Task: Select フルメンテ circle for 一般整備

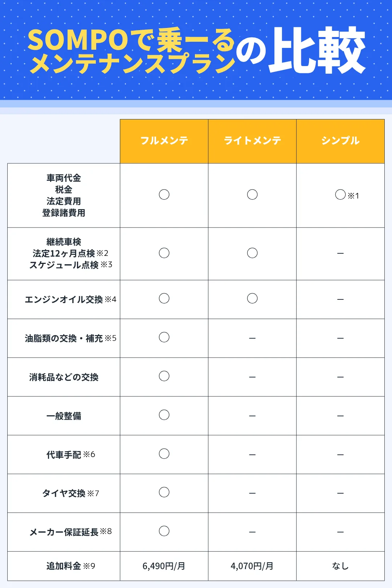Action: tap(164, 415)
